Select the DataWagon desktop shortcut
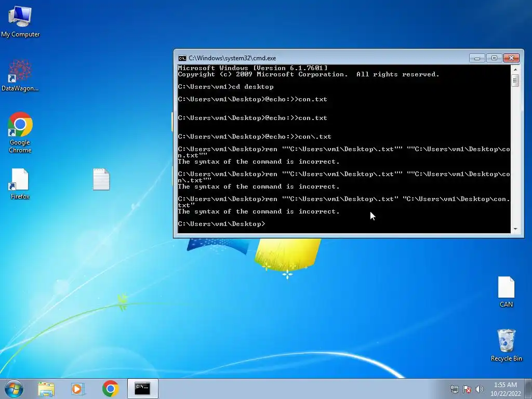Image resolution: width=532 pixels, height=399 pixels. (20, 75)
